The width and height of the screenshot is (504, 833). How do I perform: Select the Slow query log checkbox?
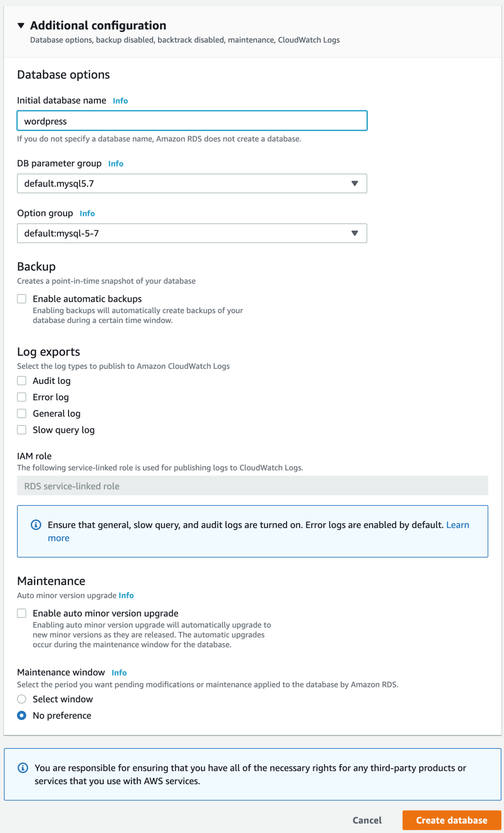22,430
